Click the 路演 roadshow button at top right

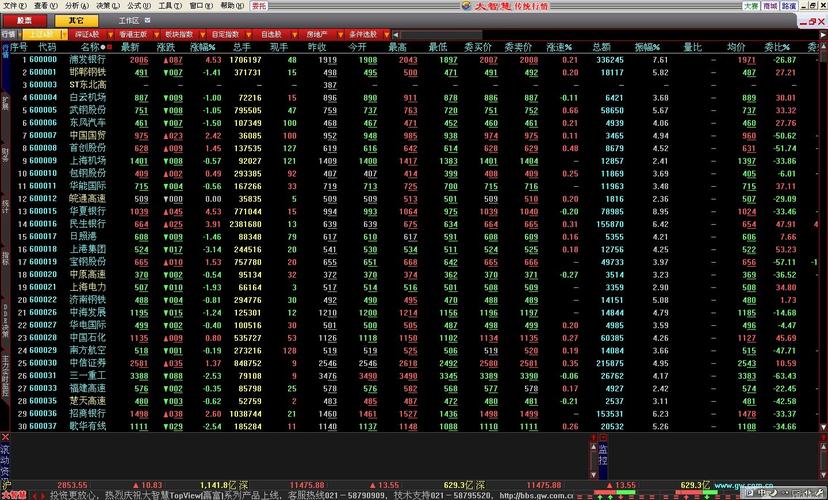(789, 6)
